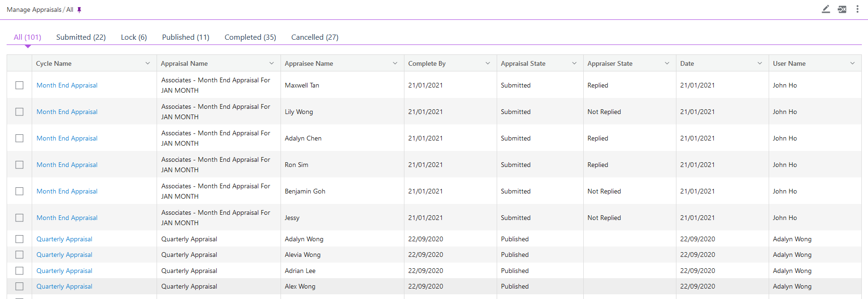Image resolution: width=868 pixels, height=299 pixels.
Task: Click the Appraiser State column header
Action: (x=610, y=63)
